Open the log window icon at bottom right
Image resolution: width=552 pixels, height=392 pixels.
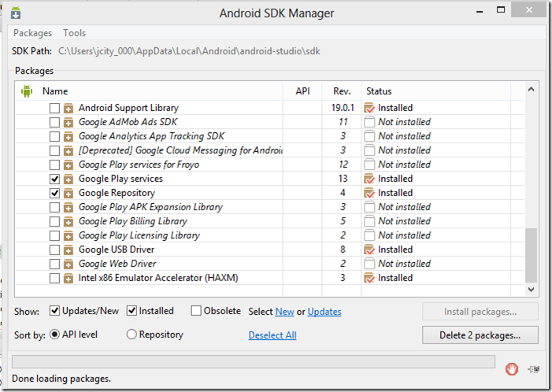[534, 369]
